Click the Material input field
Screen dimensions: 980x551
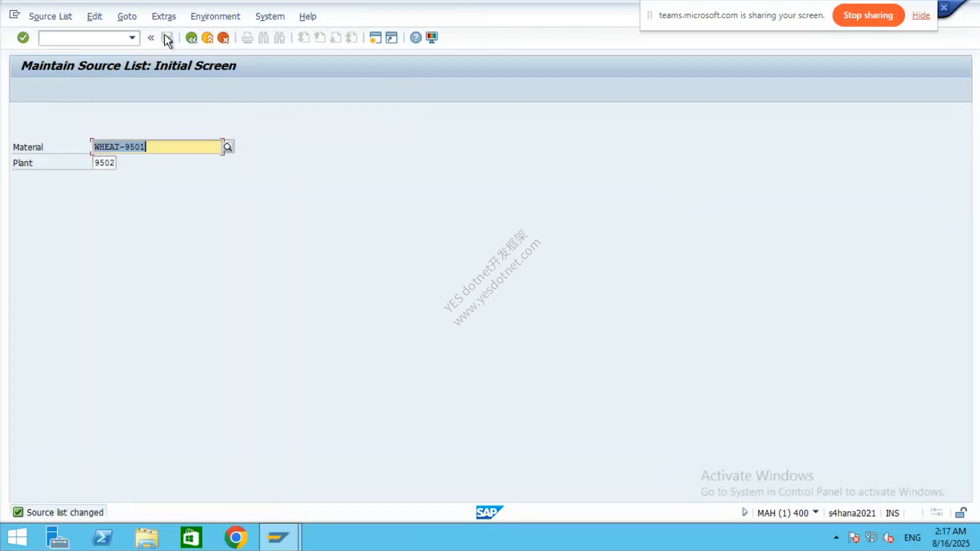click(157, 147)
